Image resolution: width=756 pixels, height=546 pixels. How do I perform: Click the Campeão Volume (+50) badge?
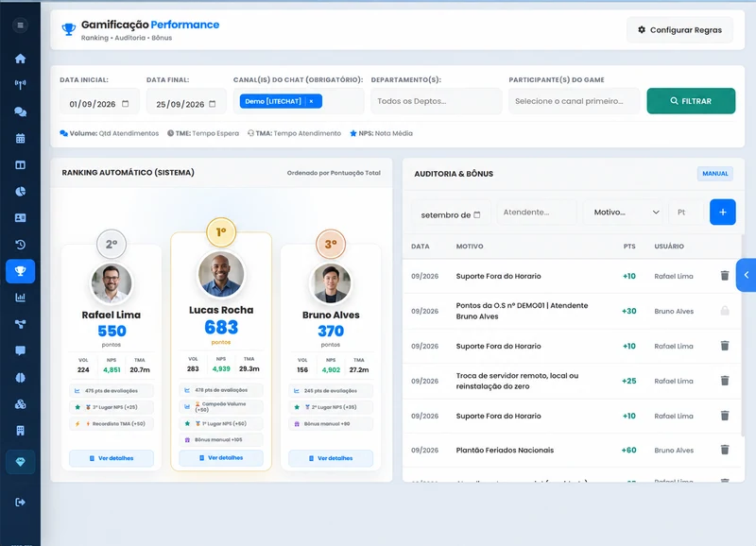(x=221, y=407)
